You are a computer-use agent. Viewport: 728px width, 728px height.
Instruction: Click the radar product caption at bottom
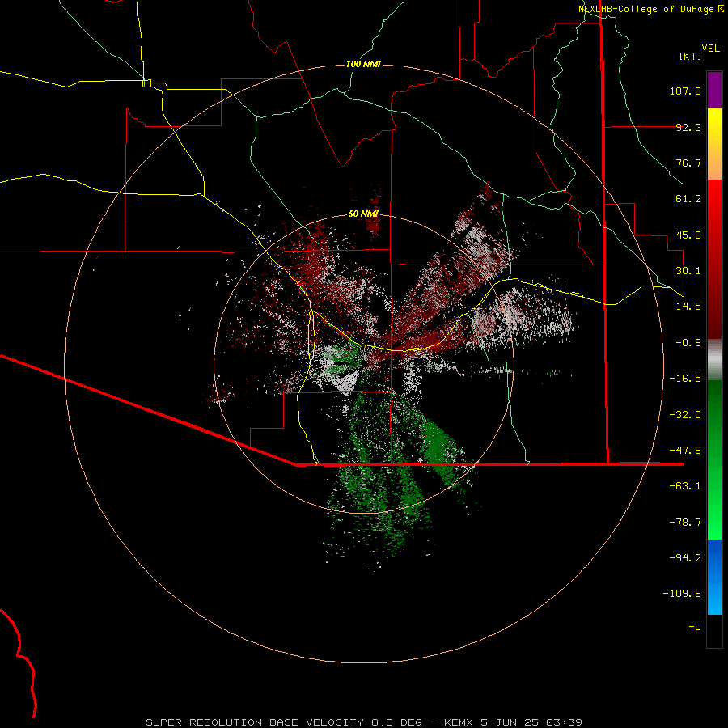[x=364, y=722]
